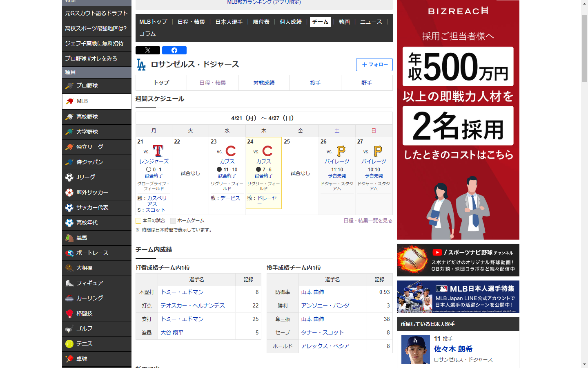Open the BIZREACH advertisement
588x368 pixels.
(x=458, y=120)
